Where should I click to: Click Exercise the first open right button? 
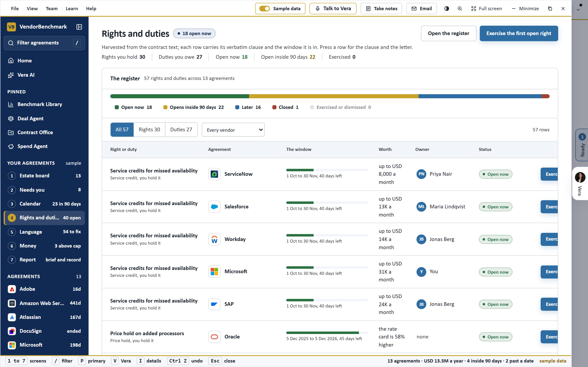click(x=519, y=33)
